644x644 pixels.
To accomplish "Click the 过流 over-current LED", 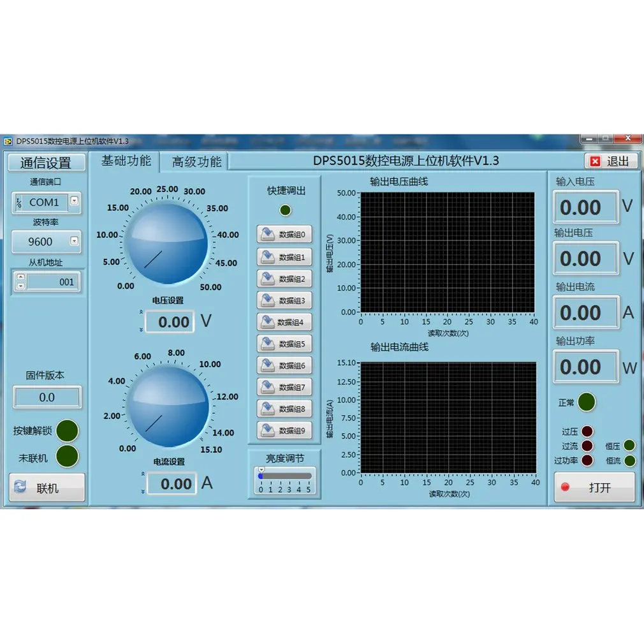I will 588,446.
